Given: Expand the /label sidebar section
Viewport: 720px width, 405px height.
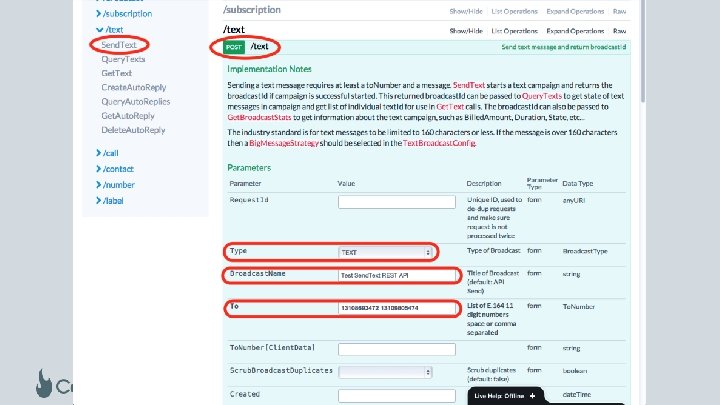Looking at the screenshot, I should pos(110,201).
